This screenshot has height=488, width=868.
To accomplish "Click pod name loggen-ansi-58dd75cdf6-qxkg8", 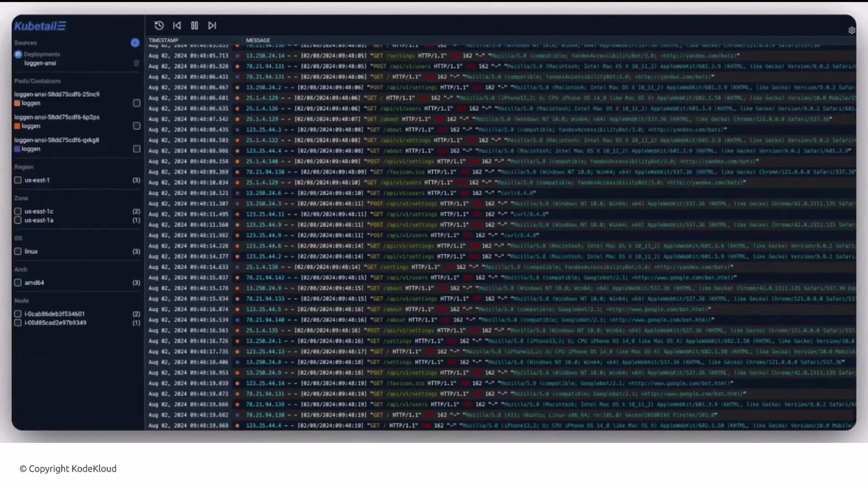I will [57, 140].
